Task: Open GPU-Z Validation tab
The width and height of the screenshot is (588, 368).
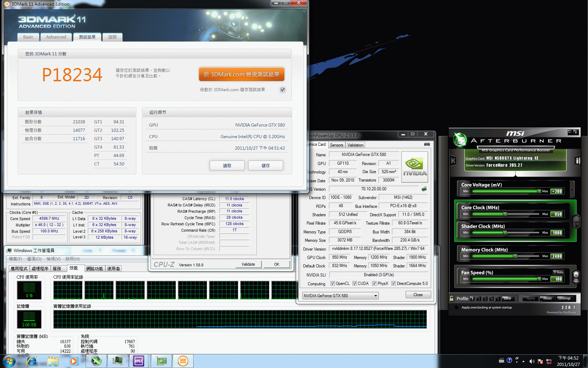Action: click(355, 145)
